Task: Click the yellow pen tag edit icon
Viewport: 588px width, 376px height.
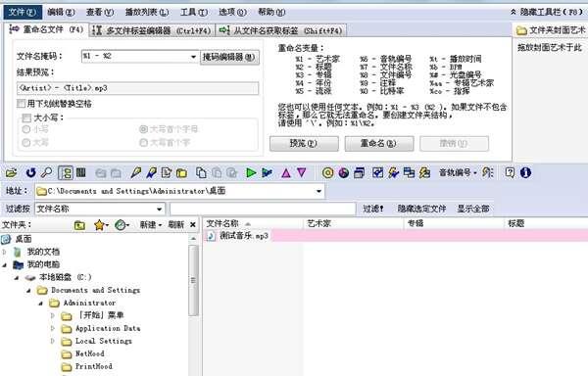Action: (136, 172)
